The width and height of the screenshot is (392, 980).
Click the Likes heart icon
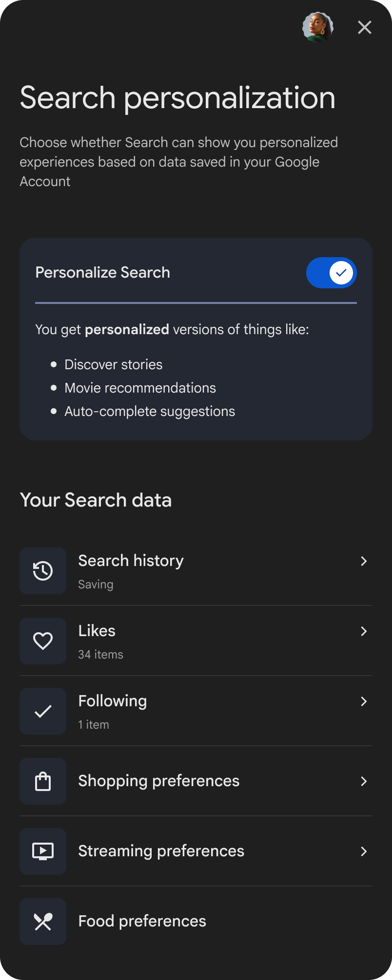click(43, 641)
